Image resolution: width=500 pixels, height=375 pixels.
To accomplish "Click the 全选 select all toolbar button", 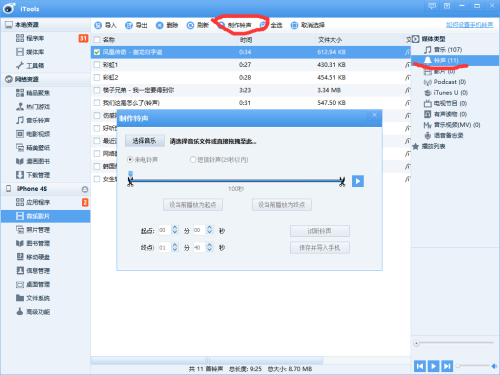I will tap(271, 25).
